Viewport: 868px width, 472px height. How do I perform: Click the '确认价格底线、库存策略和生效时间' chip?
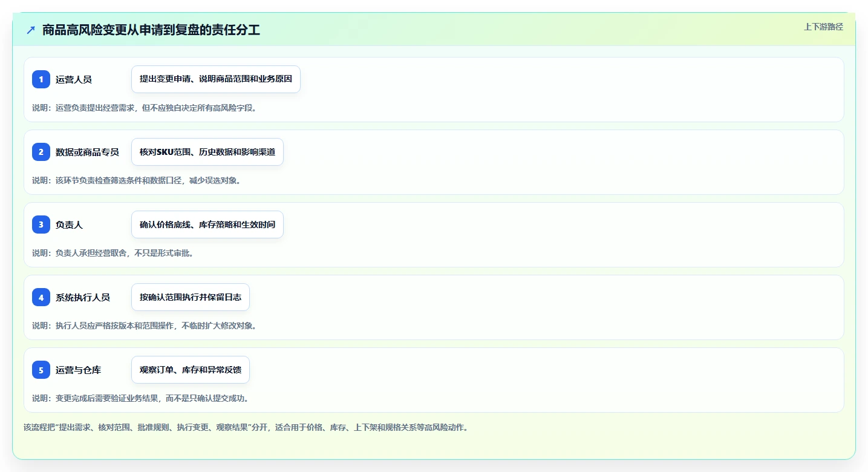tap(207, 225)
